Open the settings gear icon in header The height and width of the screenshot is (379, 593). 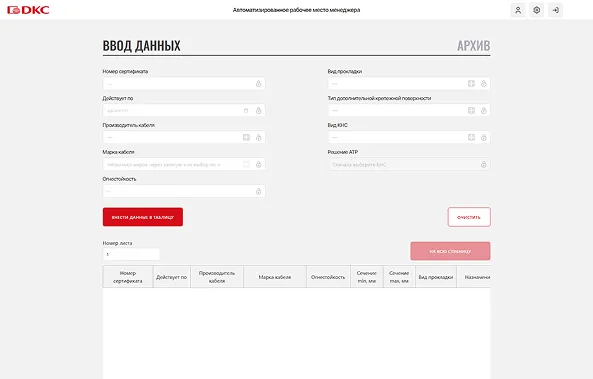click(537, 10)
